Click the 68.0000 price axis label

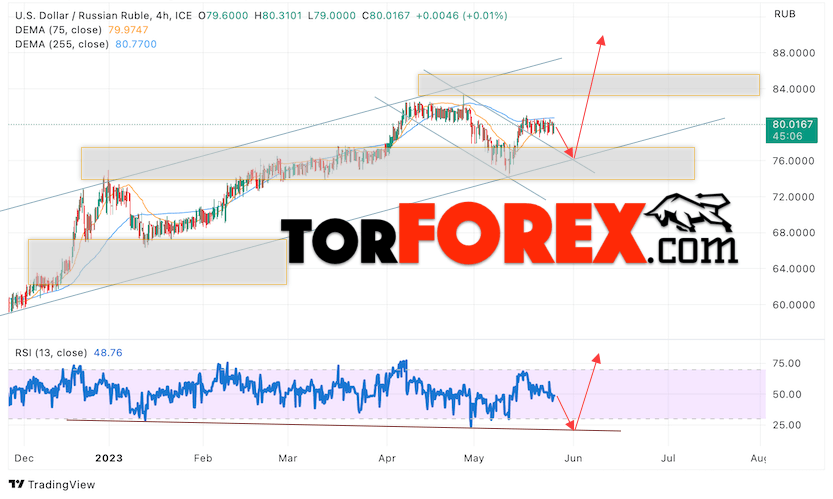click(x=793, y=232)
